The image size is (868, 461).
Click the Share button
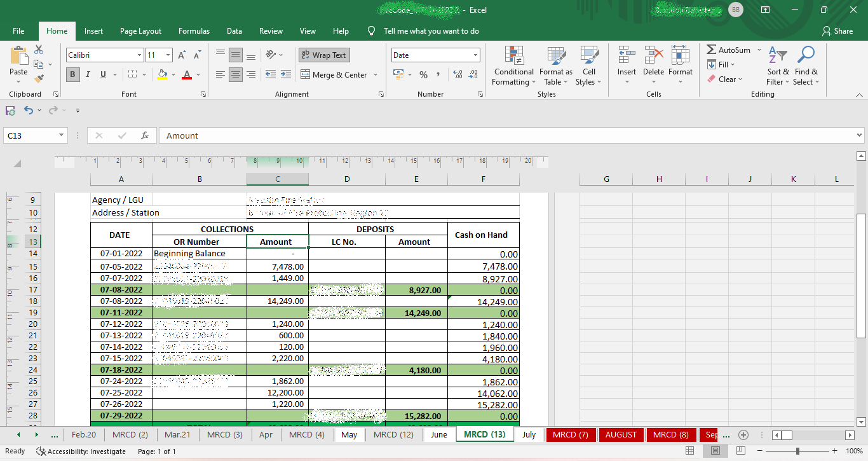[x=837, y=31]
